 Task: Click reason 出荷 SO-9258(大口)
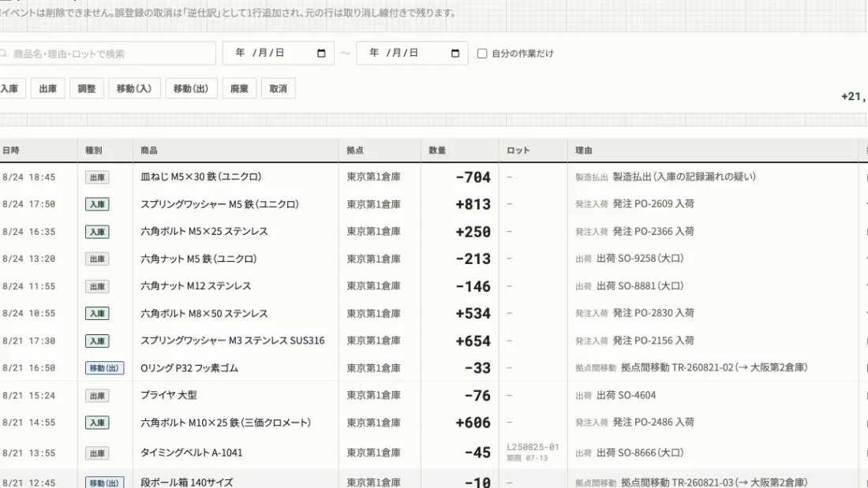pyautogui.click(x=640, y=259)
